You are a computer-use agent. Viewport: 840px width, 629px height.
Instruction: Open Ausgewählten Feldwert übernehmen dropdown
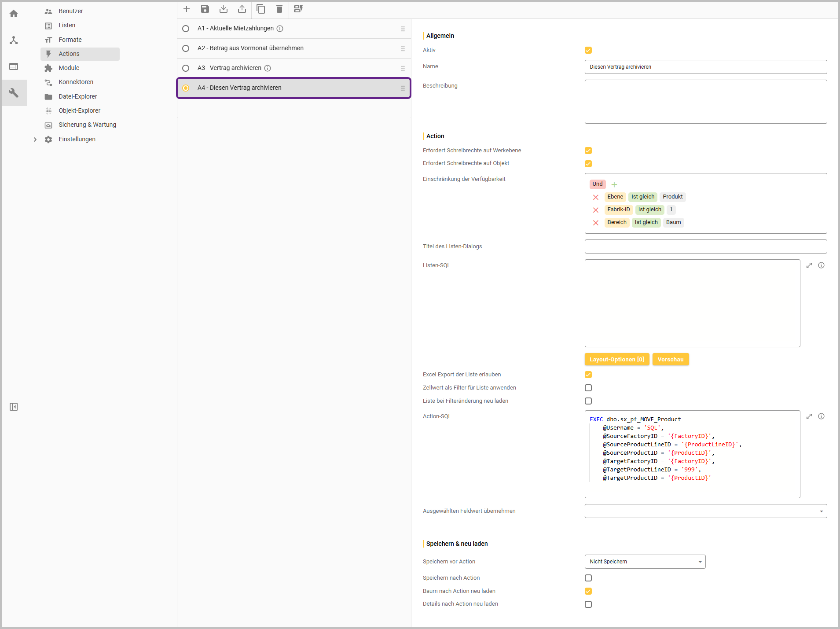point(706,511)
